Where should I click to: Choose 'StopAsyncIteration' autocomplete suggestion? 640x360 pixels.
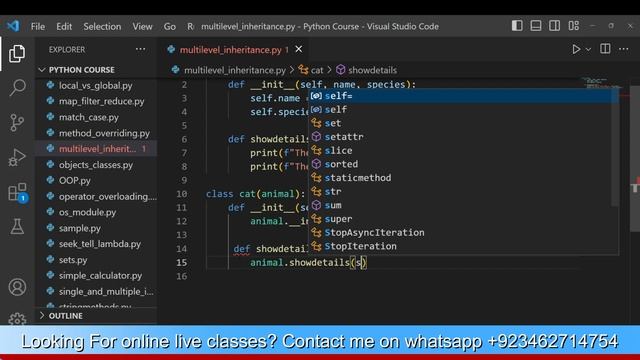coord(463,233)
